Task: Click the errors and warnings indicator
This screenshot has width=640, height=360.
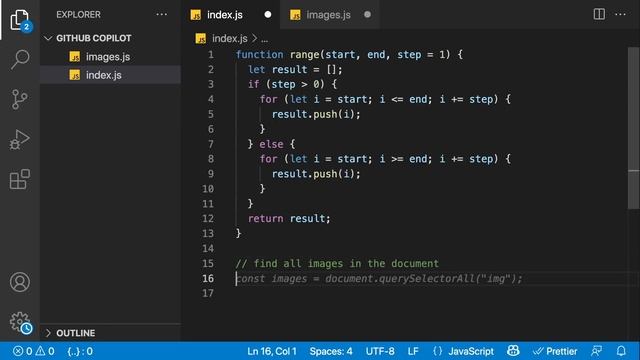Action: point(33,351)
